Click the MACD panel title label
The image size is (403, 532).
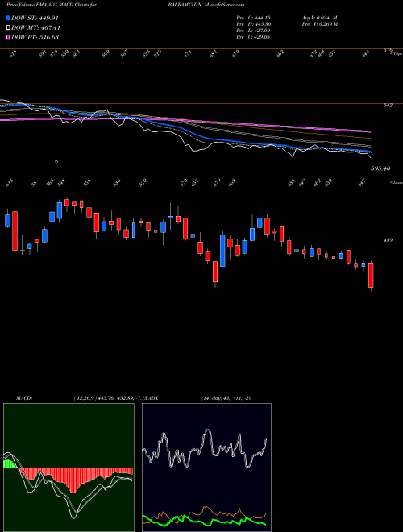[x=24, y=397]
